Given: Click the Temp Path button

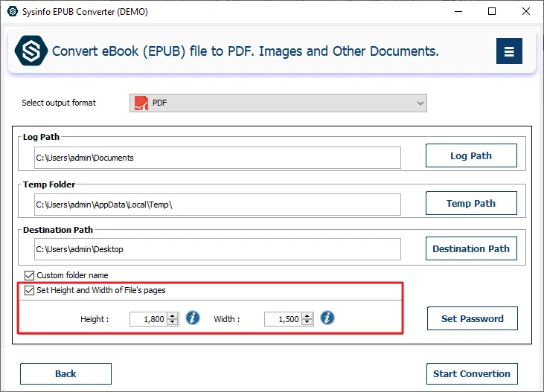Looking at the screenshot, I should click(x=471, y=203).
